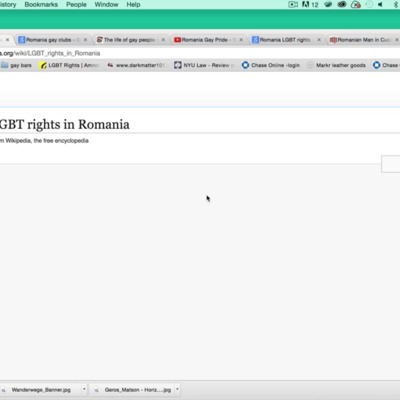Click the NYU Law bookmark favicon
The height and width of the screenshot is (400, 400).
(178, 65)
